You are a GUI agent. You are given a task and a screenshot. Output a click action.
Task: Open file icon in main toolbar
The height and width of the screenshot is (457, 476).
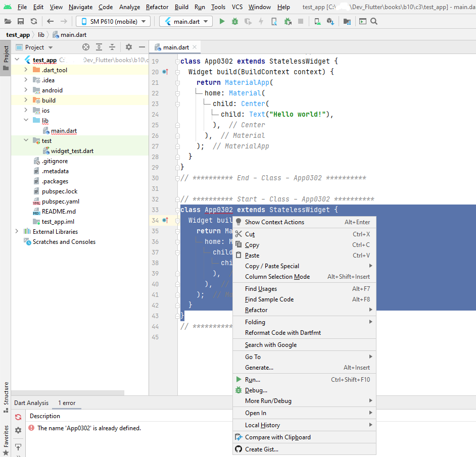tap(8, 21)
